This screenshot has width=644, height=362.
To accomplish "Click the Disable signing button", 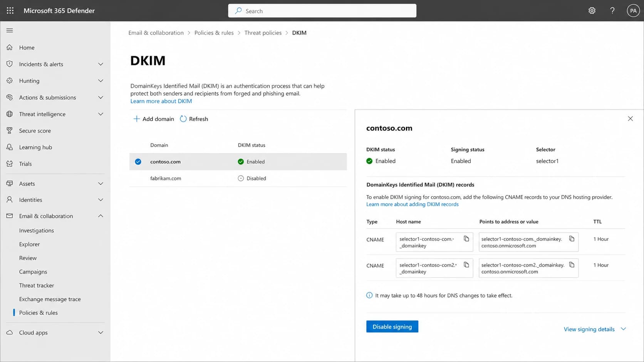I will point(392,327).
